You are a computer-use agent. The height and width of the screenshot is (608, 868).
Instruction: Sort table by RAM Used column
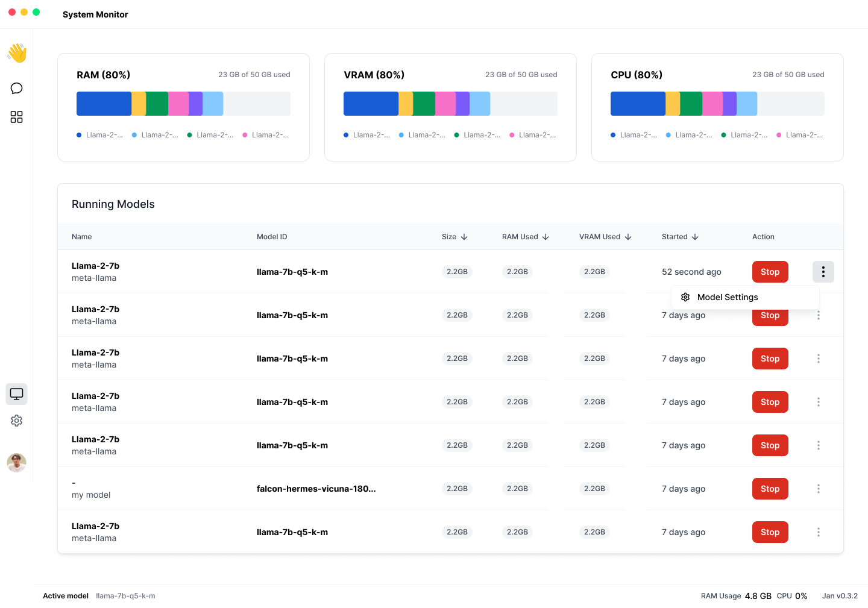pos(525,237)
